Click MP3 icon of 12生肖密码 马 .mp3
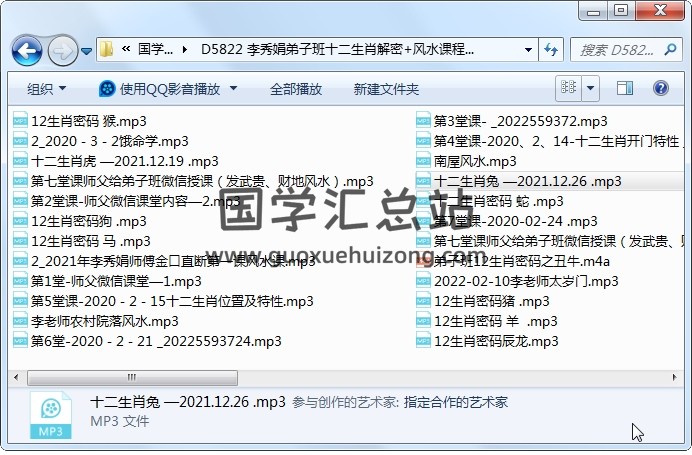 [20, 241]
